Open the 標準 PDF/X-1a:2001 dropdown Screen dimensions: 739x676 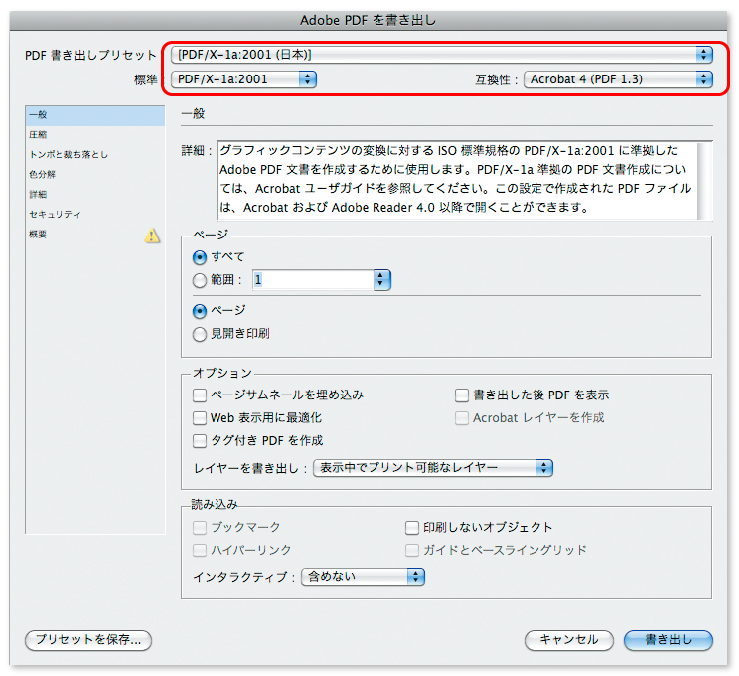click(x=244, y=79)
